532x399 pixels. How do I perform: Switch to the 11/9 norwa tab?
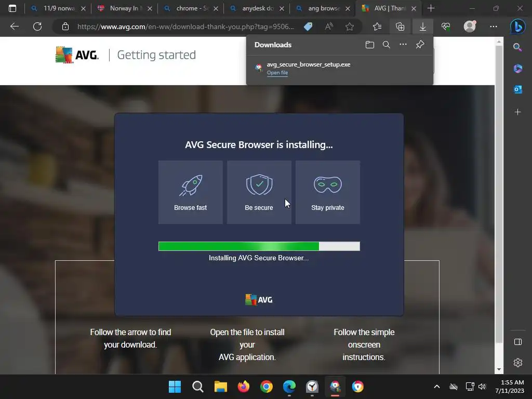(x=58, y=8)
